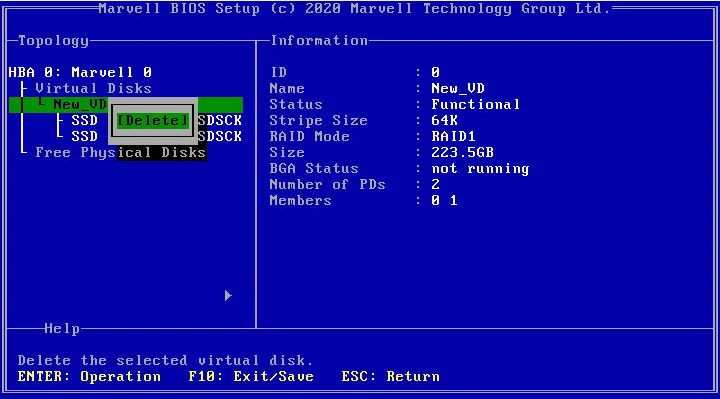Click the RAID Mode label

click(309, 136)
